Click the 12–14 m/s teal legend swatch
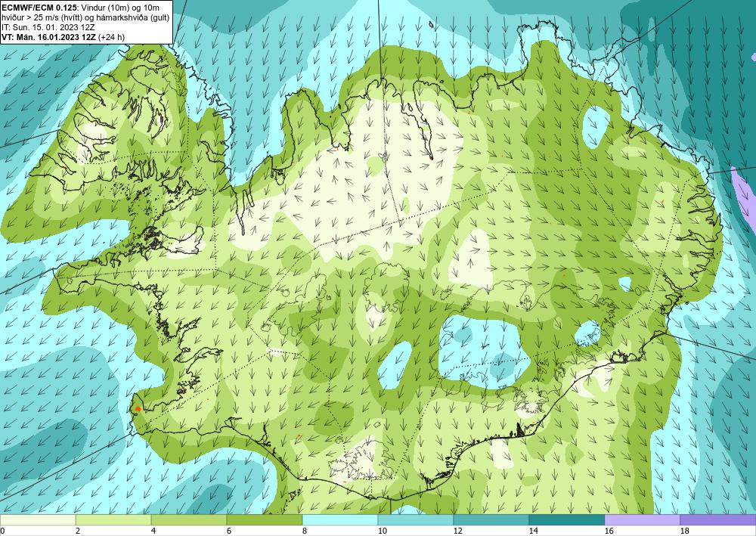The height and width of the screenshot is (536, 756). (491, 520)
